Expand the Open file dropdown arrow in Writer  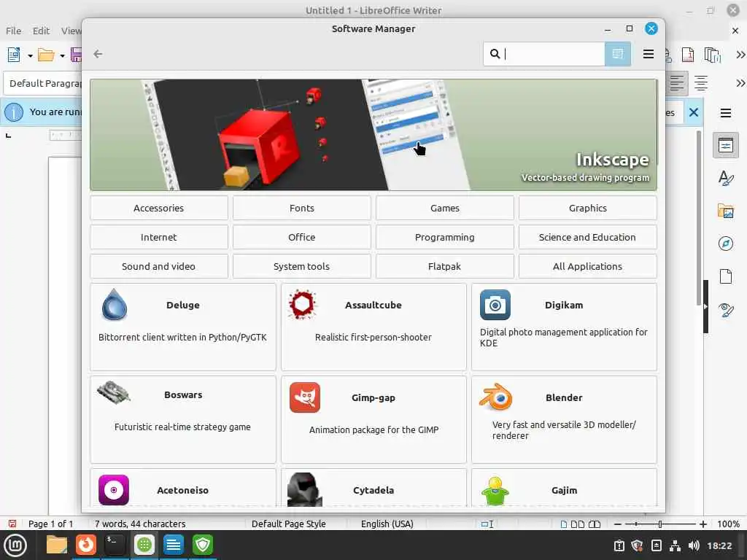tap(63, 55)
